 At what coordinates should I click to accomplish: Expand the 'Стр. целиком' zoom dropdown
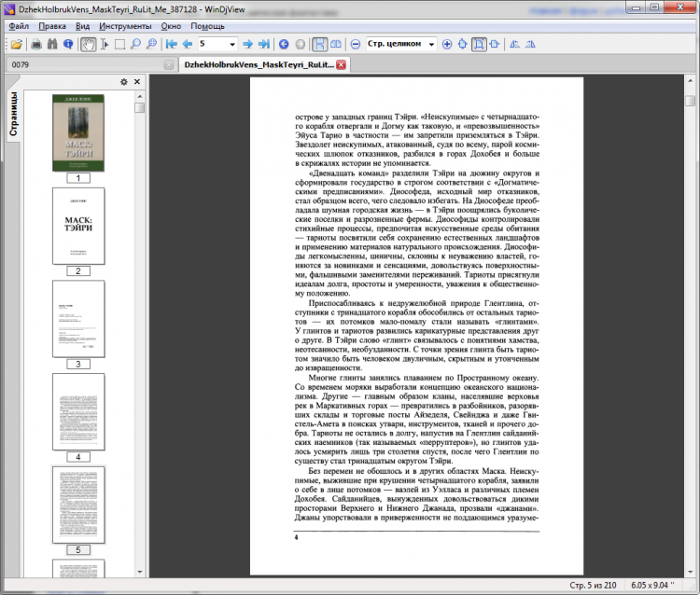click(x=431, y=44)
